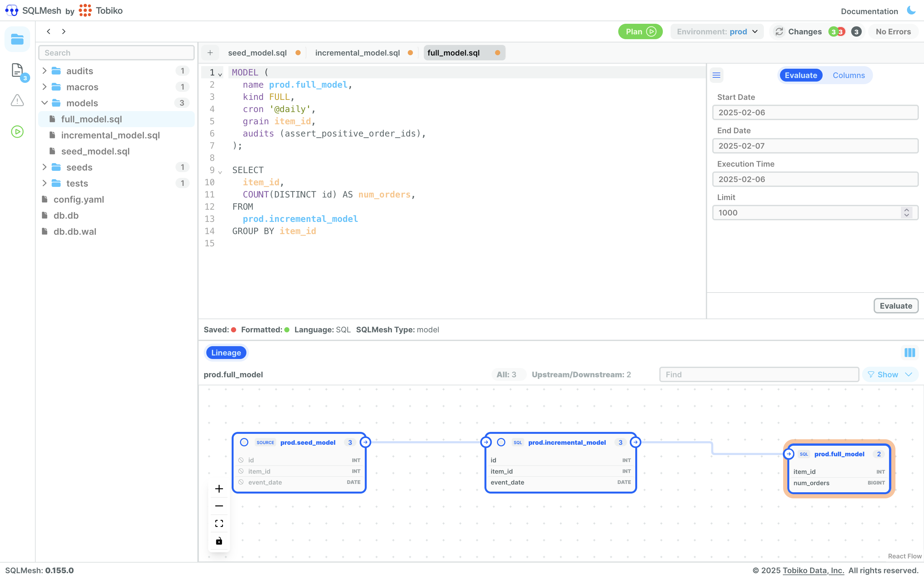
Task: Open db.db.wal file
Action: point(116,231)
